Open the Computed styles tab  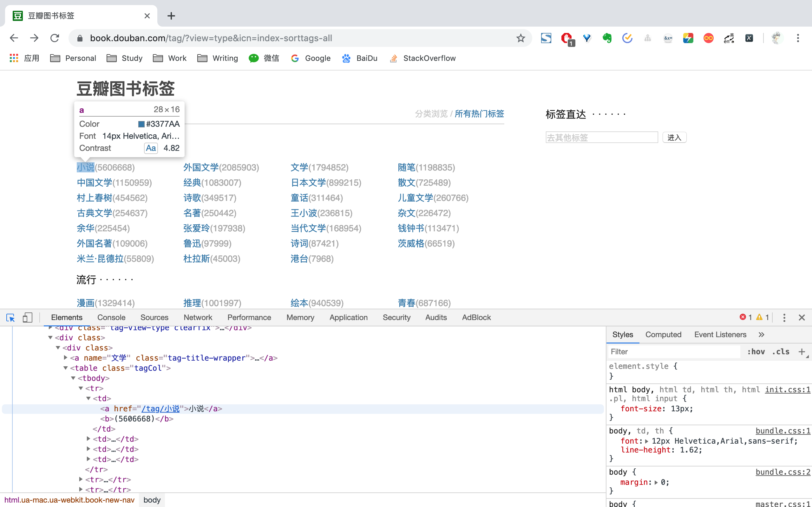[x=663, y=335]
